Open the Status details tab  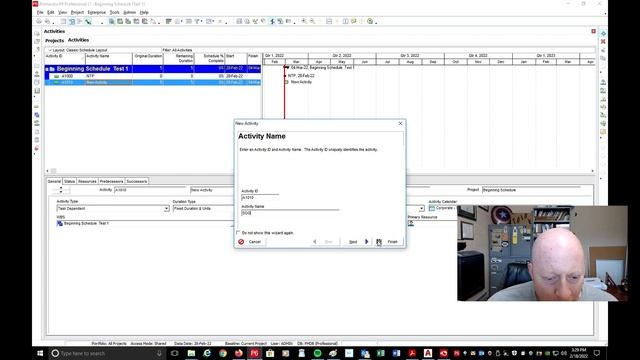pos(69,181)
